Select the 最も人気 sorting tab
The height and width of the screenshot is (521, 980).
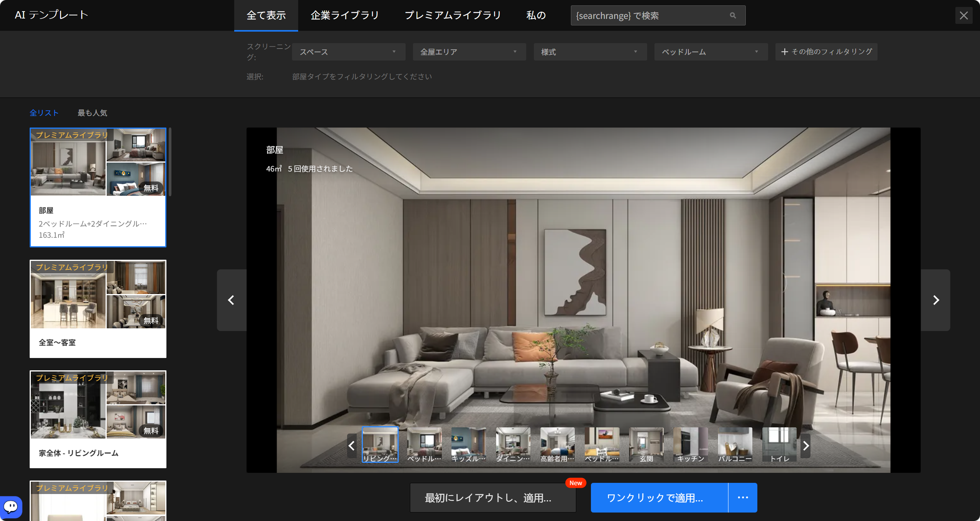coord(92,113)
